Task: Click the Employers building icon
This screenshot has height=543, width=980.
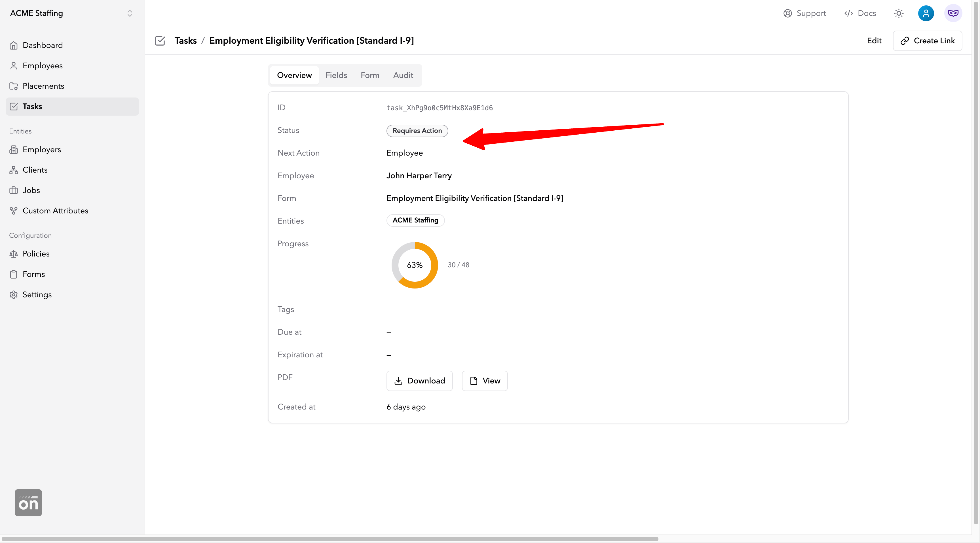Action: coord(14,149)
